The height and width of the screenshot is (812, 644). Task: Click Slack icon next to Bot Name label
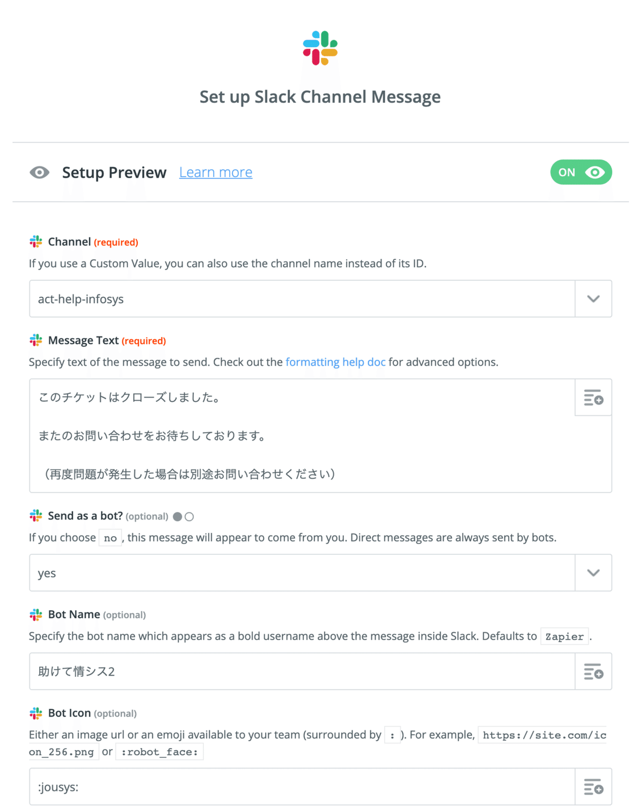pyautogui.click(x=36, y=615)
